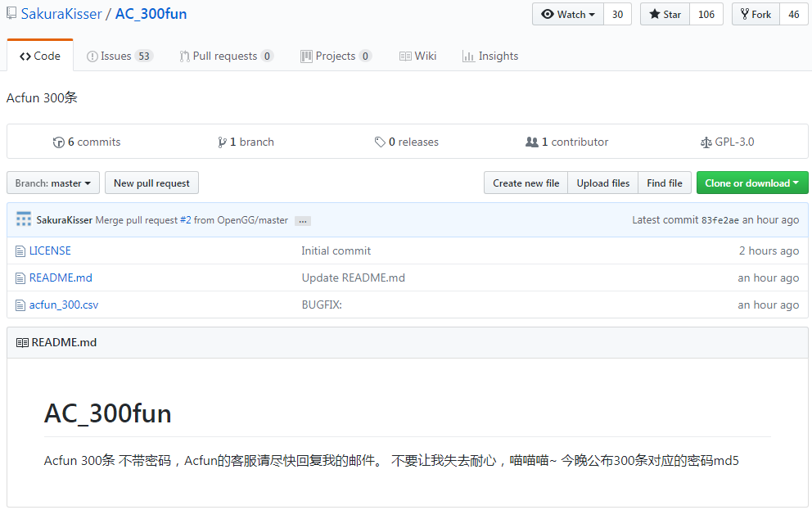
Task: Open the AC_300fun repository title link
Action: tap(151, 14)
